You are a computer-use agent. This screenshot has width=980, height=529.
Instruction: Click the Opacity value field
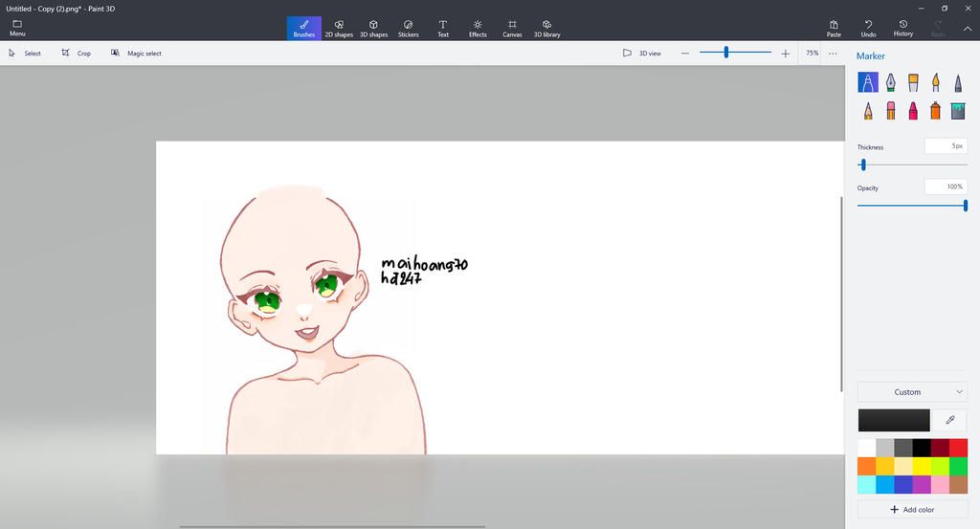point(946,187)
